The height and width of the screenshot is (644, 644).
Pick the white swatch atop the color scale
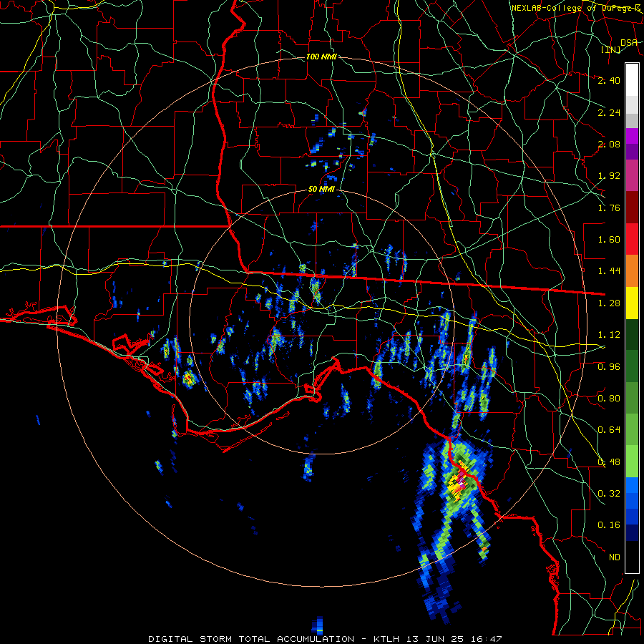(632, 80)
